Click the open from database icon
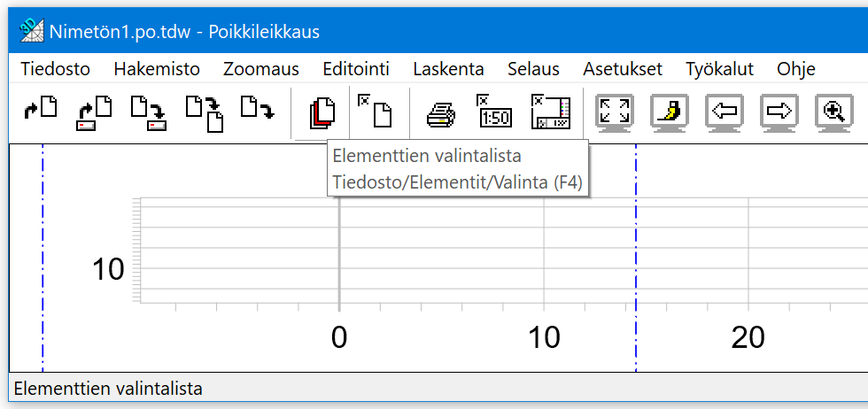Screen dimensions: 868x409 tap(95, 112)
